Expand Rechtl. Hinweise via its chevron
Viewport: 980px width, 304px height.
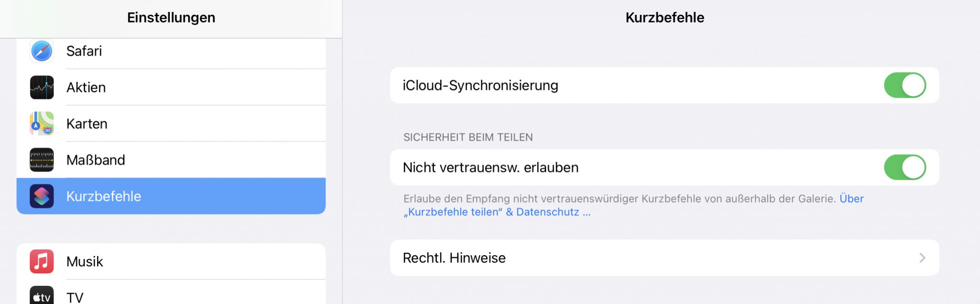[x=922, y=258]
